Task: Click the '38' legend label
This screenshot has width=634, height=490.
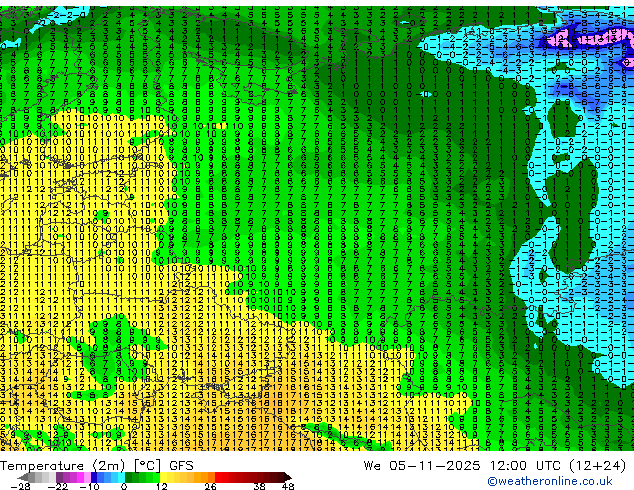Action: click(260, 486)
